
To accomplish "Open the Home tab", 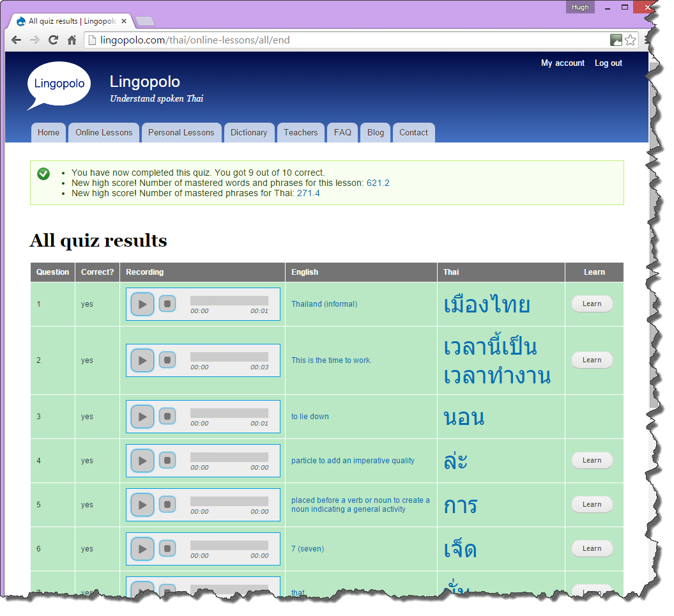I will 49,132.
